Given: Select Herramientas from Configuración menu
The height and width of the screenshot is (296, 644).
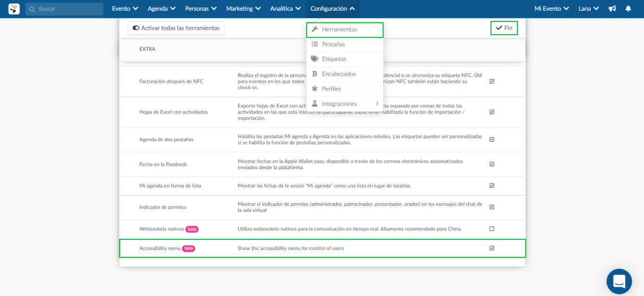Looking at the screenshot, I should click(x=345, y=30).
